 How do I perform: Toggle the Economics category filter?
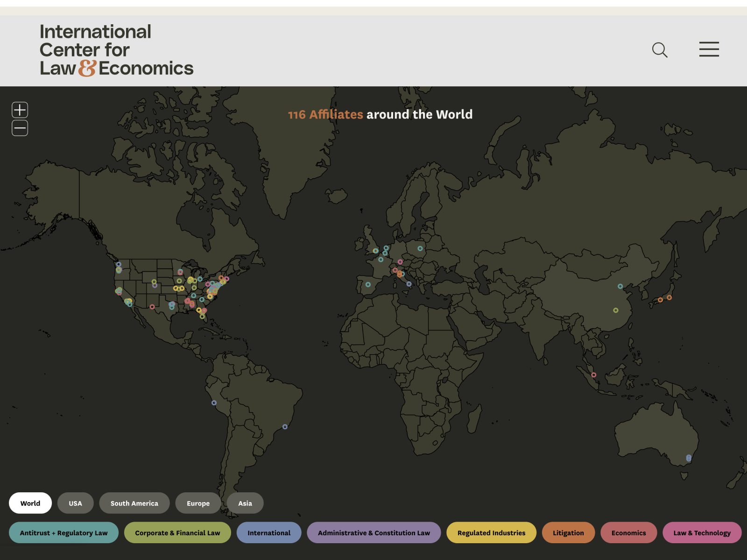point(628,532)
